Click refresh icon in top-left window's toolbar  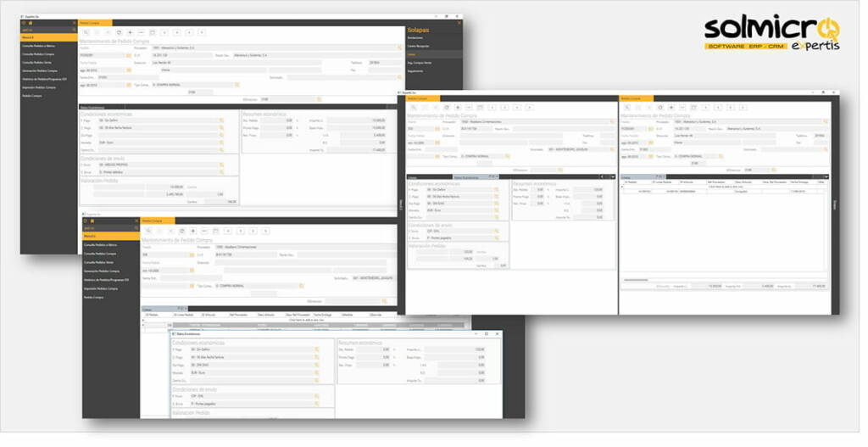pos(119,33)
